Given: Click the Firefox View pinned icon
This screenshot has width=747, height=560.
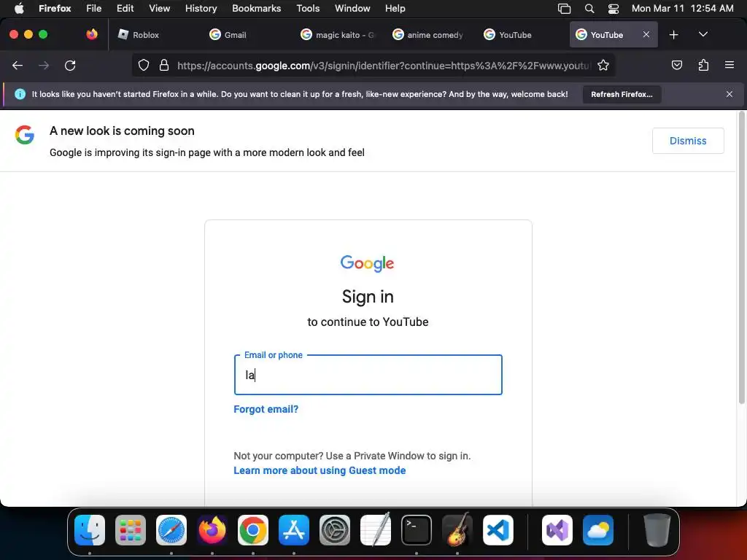Looking at the screenshot, I should 92,34.
